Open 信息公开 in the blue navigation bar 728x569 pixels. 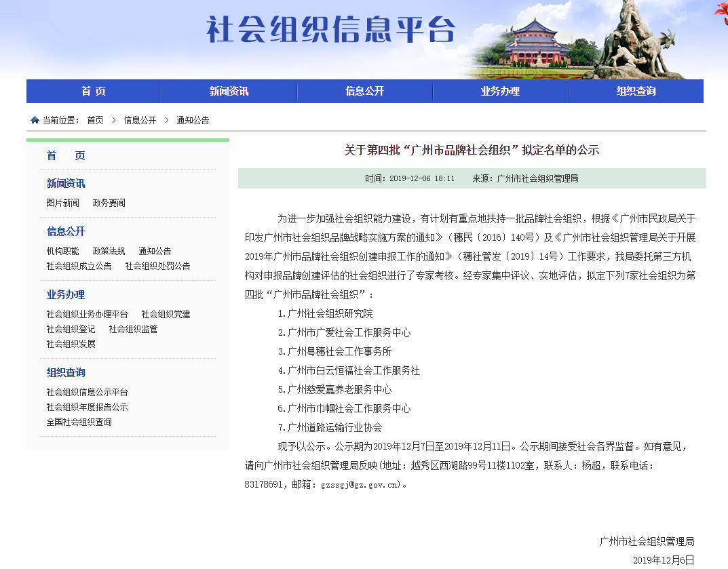pos(364,91)
